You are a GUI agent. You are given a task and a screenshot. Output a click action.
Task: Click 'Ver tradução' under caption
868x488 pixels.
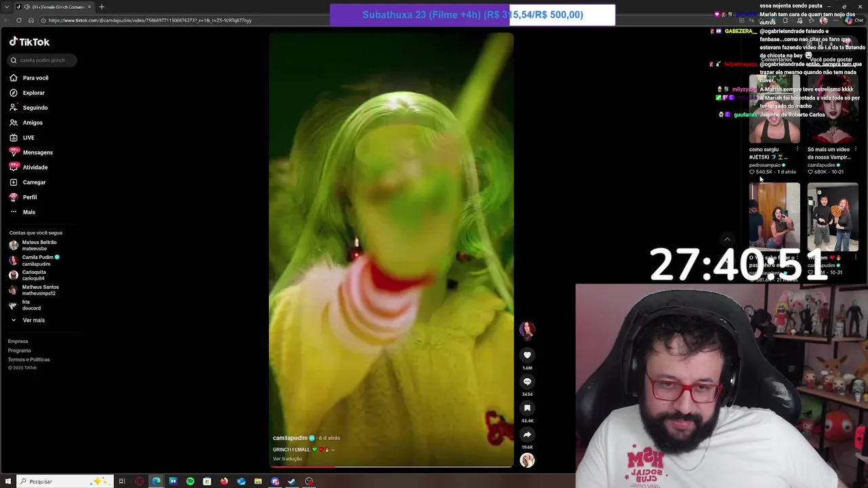(x=287, y=459)
